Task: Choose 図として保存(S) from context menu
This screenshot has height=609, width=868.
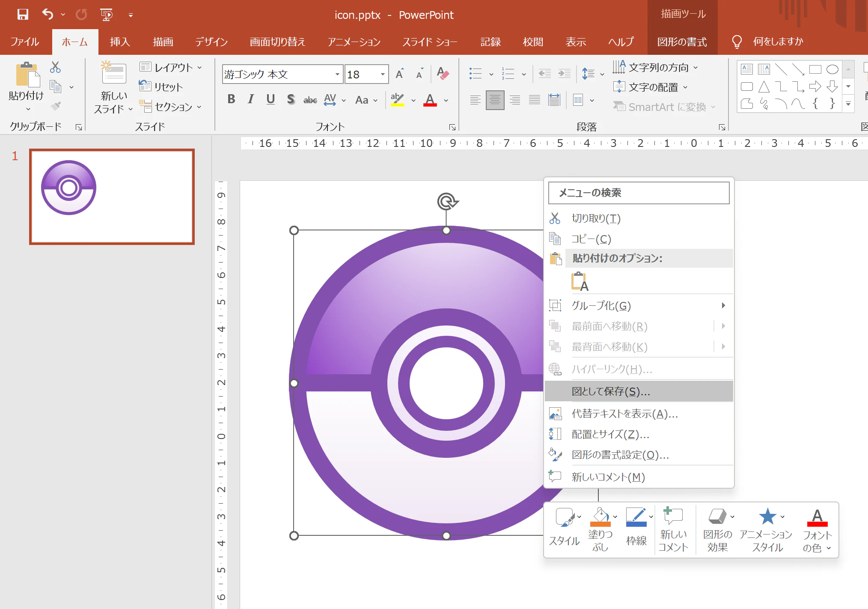Action: (639, 391)
